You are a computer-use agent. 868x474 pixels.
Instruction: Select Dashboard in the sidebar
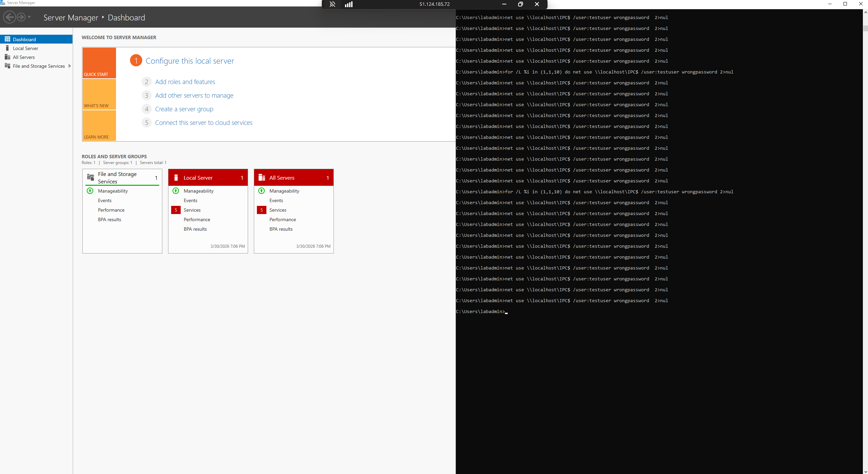24,39
